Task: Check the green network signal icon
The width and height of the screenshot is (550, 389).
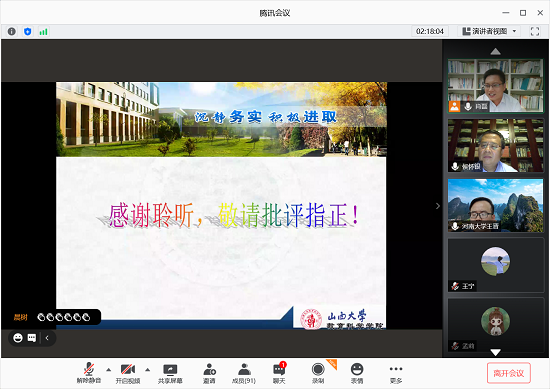Action: pyautogui.click(x=43, y=32)
